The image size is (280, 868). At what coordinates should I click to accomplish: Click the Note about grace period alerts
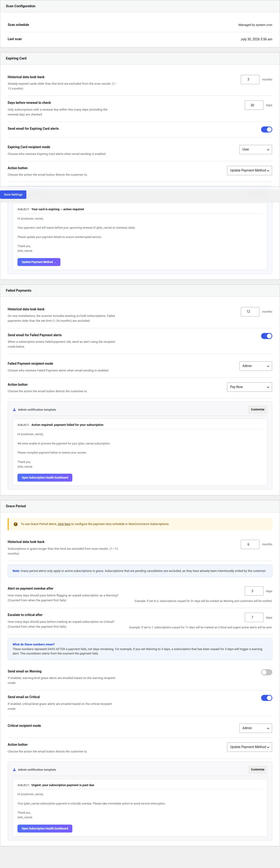140,571
